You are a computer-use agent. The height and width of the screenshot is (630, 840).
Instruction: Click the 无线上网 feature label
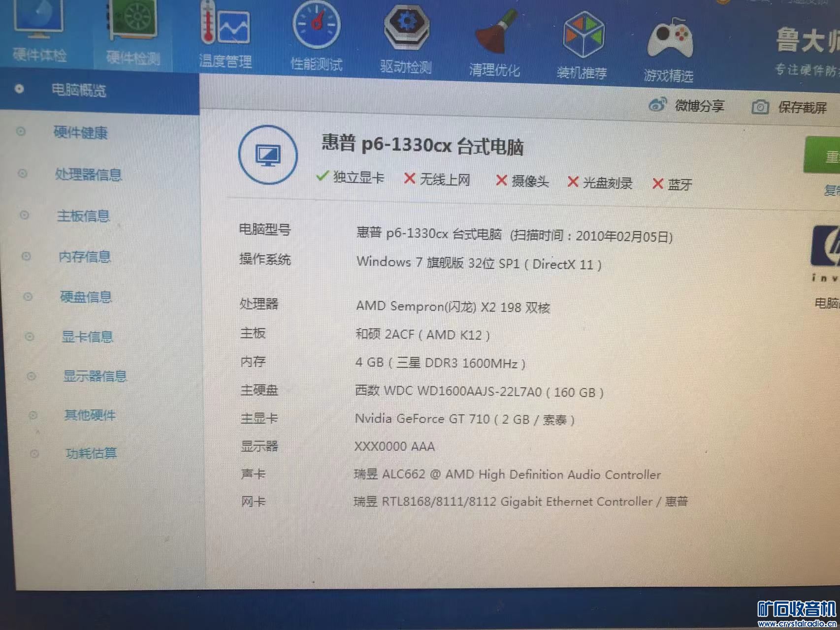pyautogui.click(x=445, y=180)
